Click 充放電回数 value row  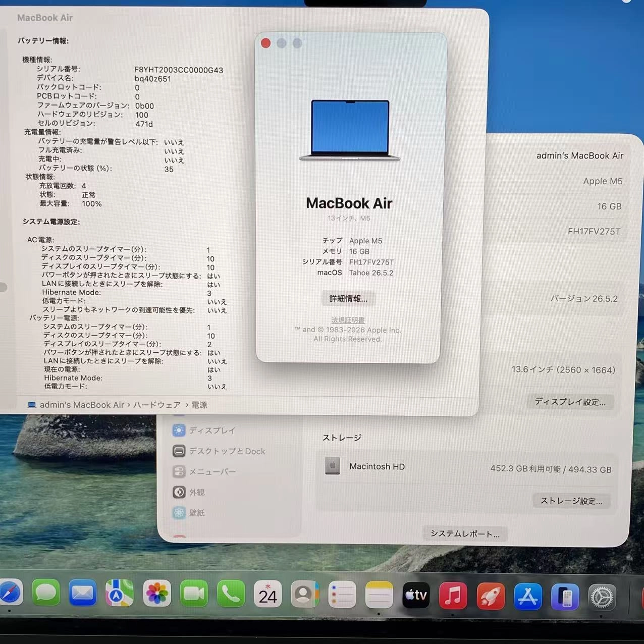click(63, 186)
